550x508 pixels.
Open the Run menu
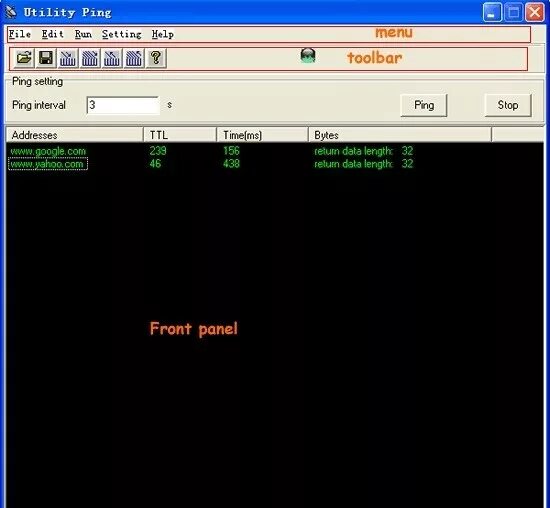point(83,34)
